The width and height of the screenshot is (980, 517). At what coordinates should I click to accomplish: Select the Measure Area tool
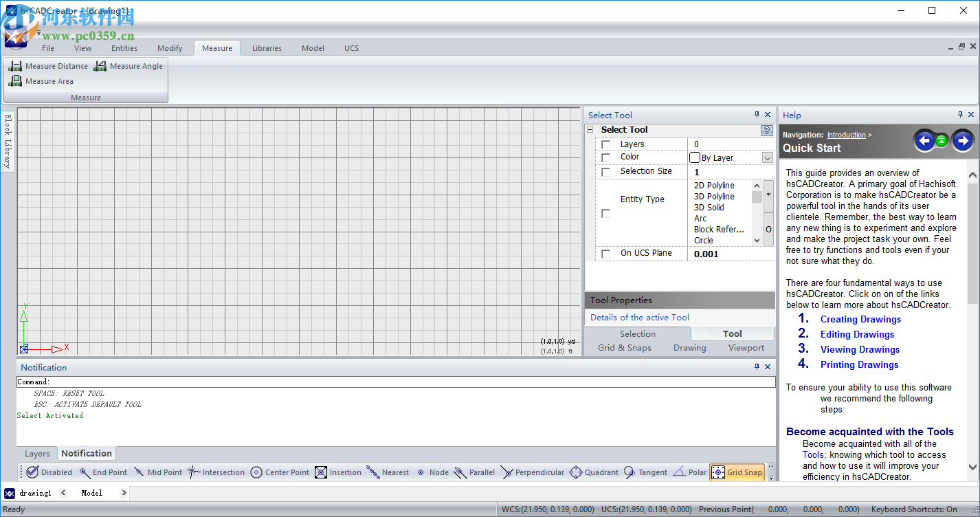tap(41, 81)
